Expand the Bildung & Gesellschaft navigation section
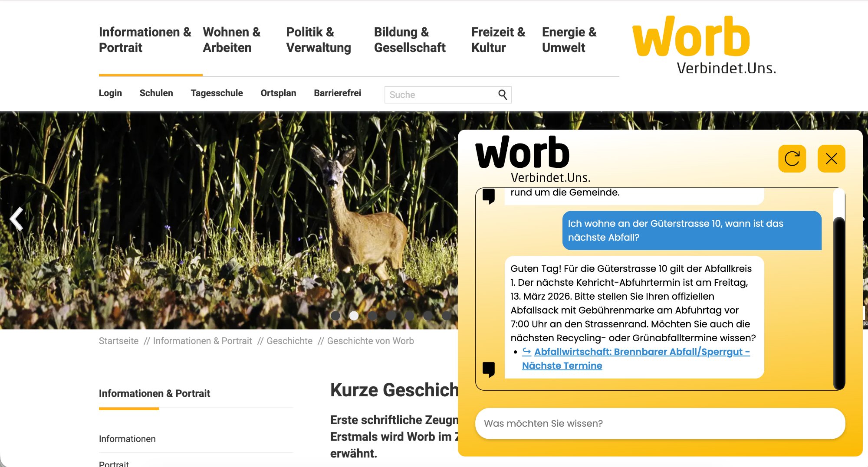Viewport: 868px width, 467px height. pyautogui.click(x=410, y=39)
